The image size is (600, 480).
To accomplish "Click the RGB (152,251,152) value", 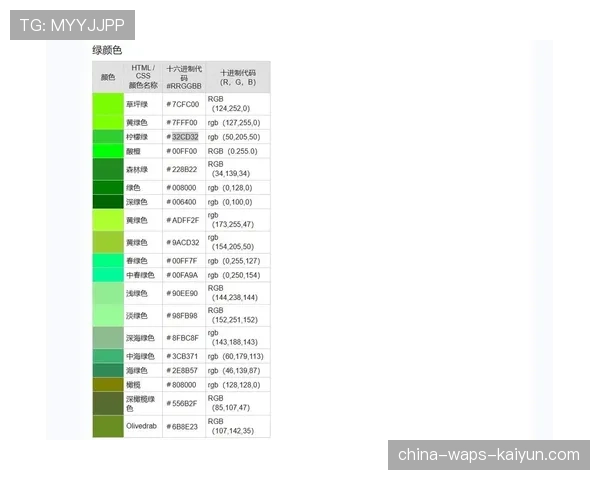I will pyautogui.click(x=233, y=315).
